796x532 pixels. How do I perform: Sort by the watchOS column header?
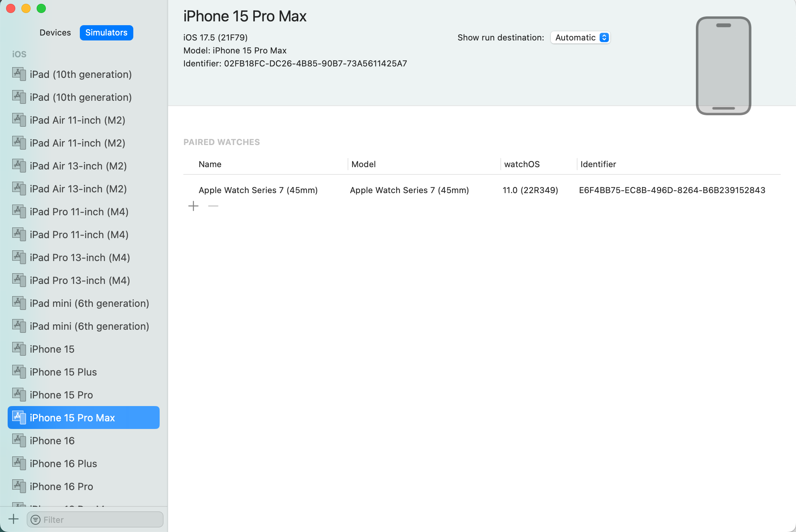(x=522, y=164)
